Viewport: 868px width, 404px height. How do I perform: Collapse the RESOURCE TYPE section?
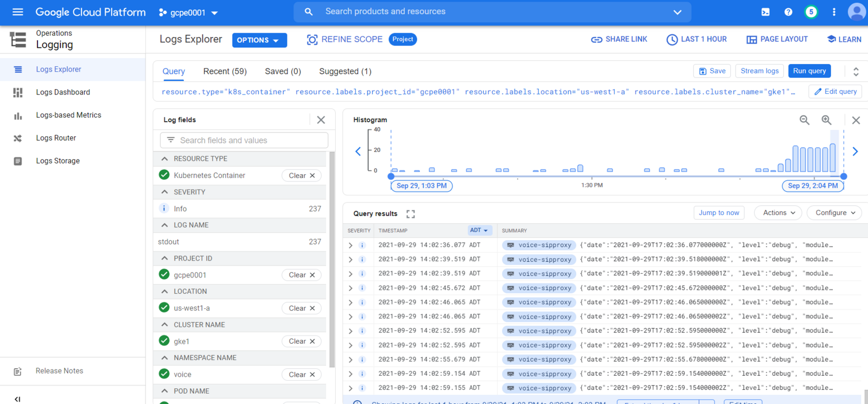[164, 159]
